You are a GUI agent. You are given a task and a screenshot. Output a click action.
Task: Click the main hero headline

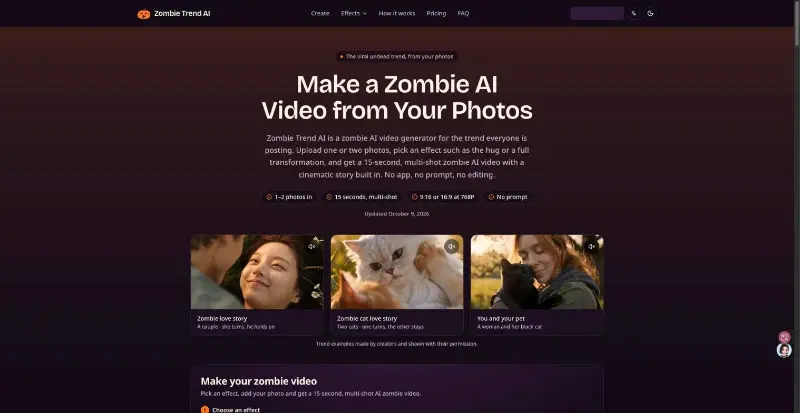tap(397, 98)
